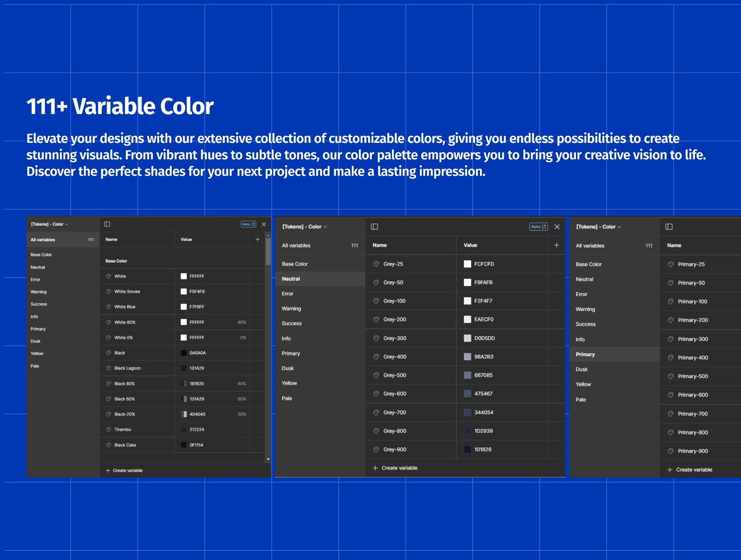Click the EAECF0 value cell
The image size is (741, 560).
[501, 320]
